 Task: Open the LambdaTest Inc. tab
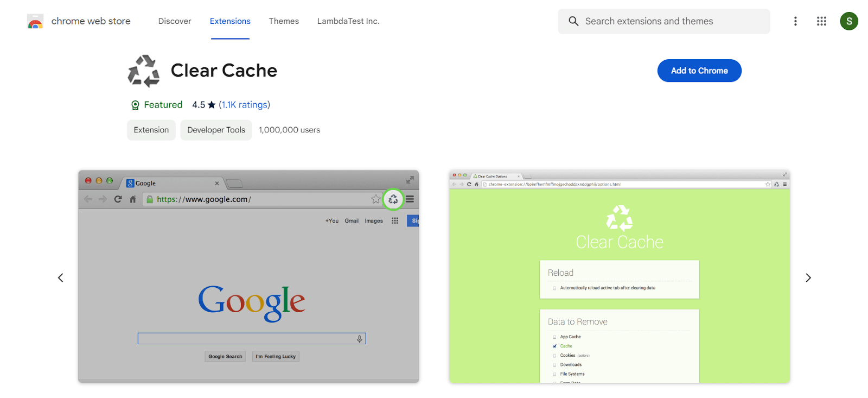tap(348, 21)
